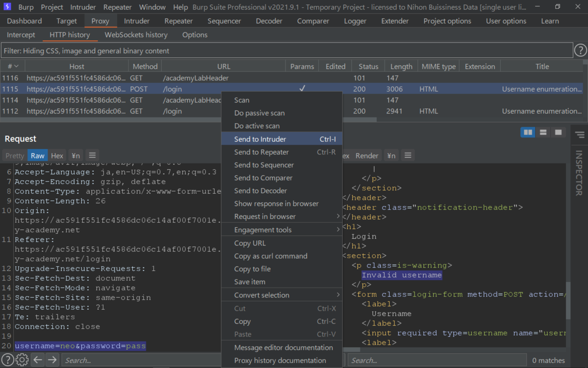Click the Request search input field

(142, 360)
